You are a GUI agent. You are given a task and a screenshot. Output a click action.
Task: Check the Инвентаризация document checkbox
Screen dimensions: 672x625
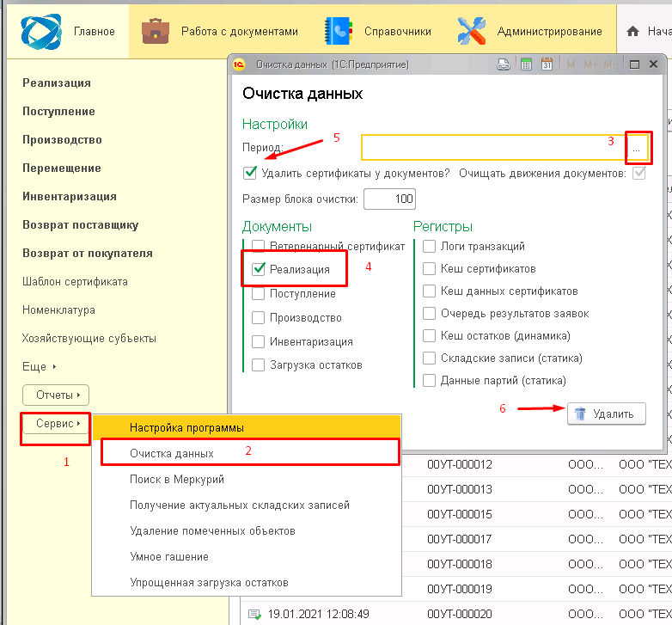point(258,341)
